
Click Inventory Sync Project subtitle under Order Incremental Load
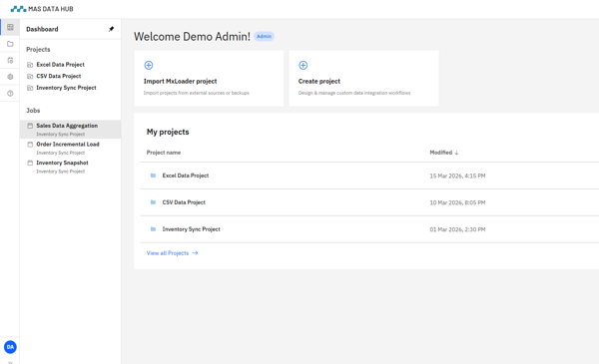60,153
